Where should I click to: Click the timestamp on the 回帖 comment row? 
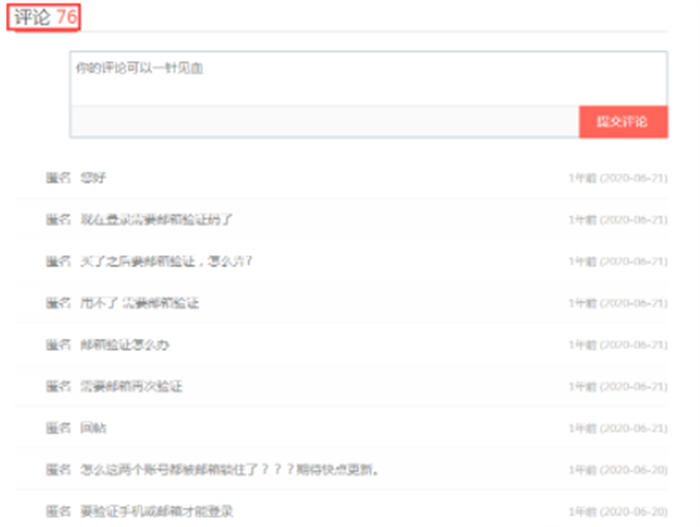pyautogui.click(x=617, y=429)
